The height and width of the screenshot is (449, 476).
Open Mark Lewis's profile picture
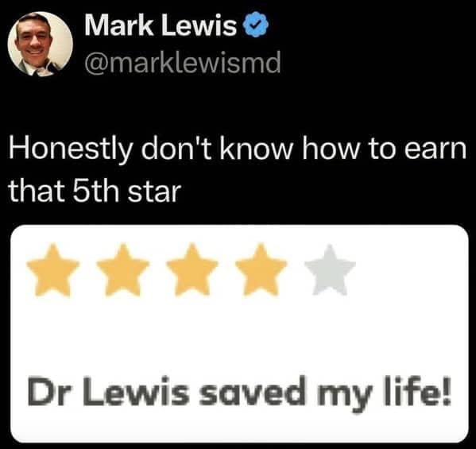click(40, 44)
